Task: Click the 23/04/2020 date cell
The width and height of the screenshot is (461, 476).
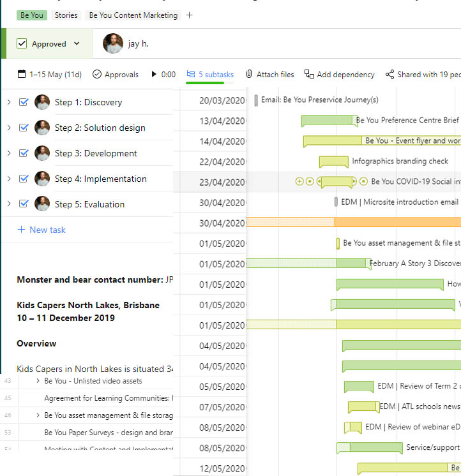Action: [222, 182]
